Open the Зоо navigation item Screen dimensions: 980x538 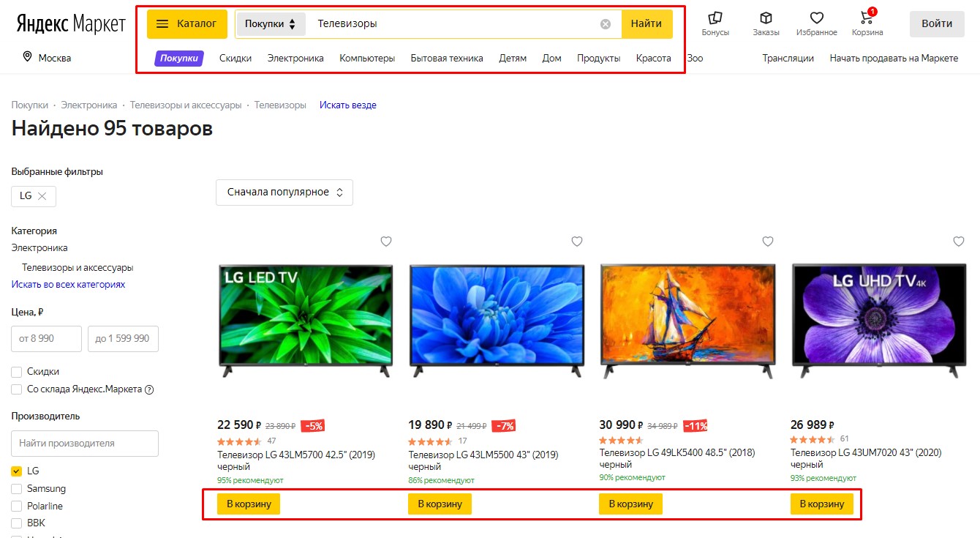[695, 59]
